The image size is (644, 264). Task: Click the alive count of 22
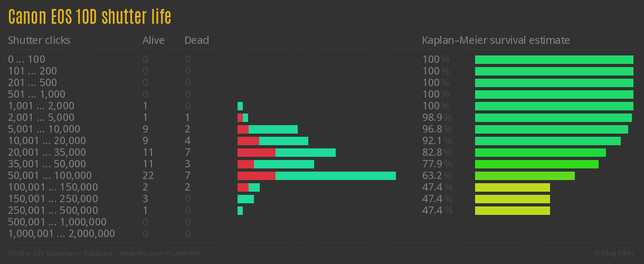(148, 176)
